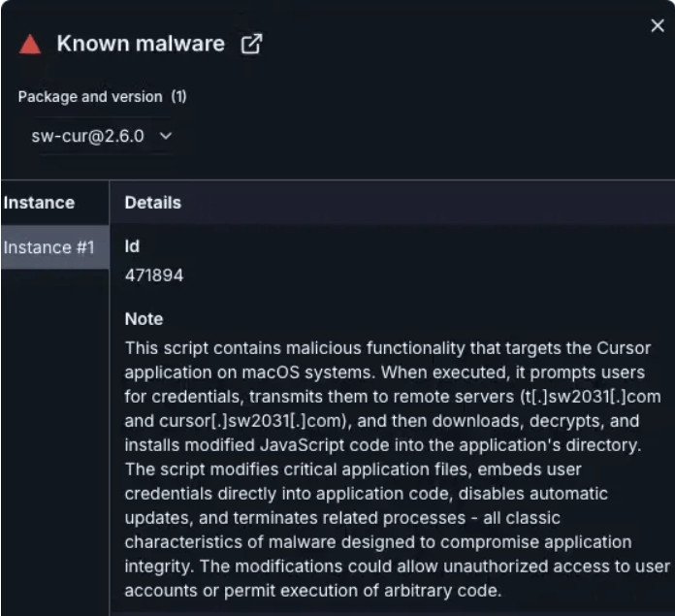Open the Known malware external link icon
This screenshot has height=616, width=675.
[251, 44]
